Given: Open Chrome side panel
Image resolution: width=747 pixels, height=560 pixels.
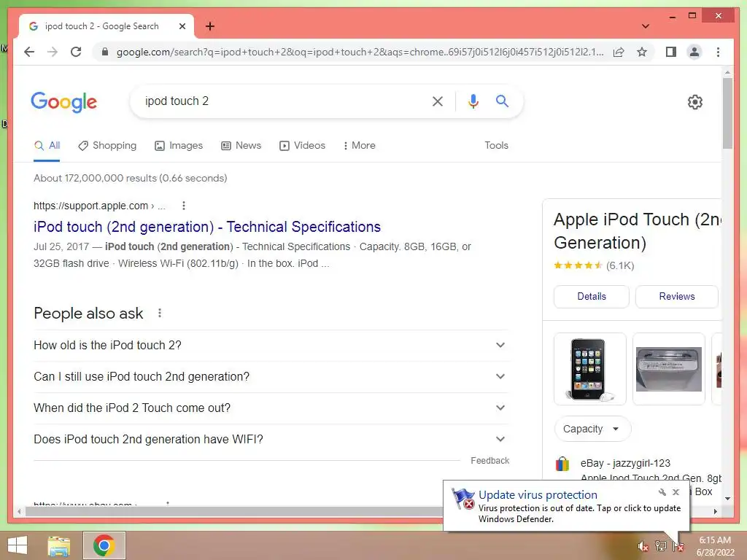Looking at the screenshot, I should point(671,52).
